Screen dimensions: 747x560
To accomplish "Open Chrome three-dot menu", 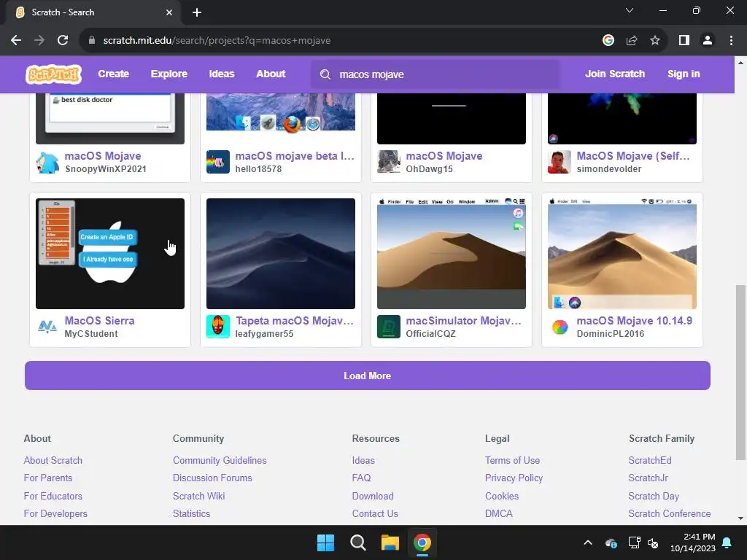I will pyautogui.click(x=731, y=41).
